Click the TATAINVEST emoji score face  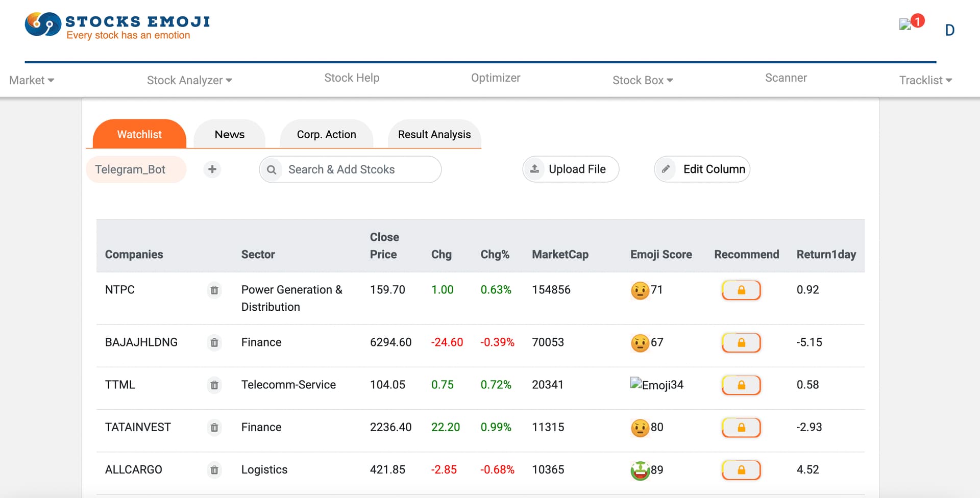640,428
